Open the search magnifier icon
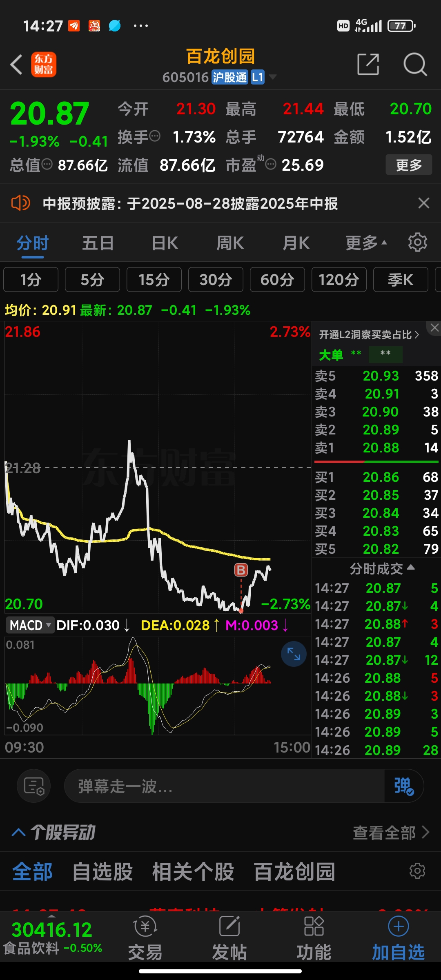The image size is (441, 980). coord(415,64)
